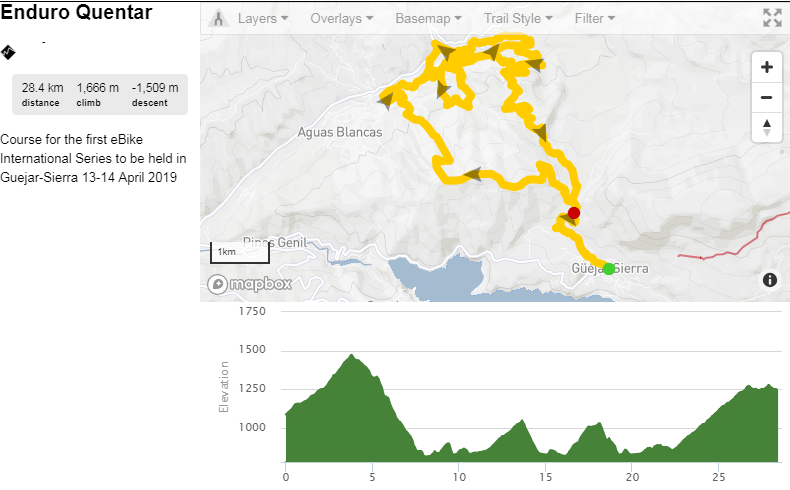Click the green start marker on route
This screenshot has height=490, width=790.
point(609,268)
